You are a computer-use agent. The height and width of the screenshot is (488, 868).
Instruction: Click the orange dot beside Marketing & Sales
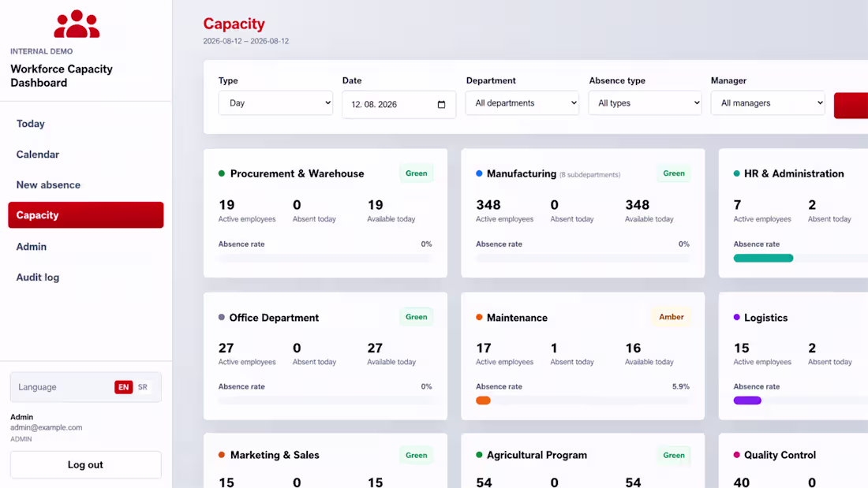point(222,455)
